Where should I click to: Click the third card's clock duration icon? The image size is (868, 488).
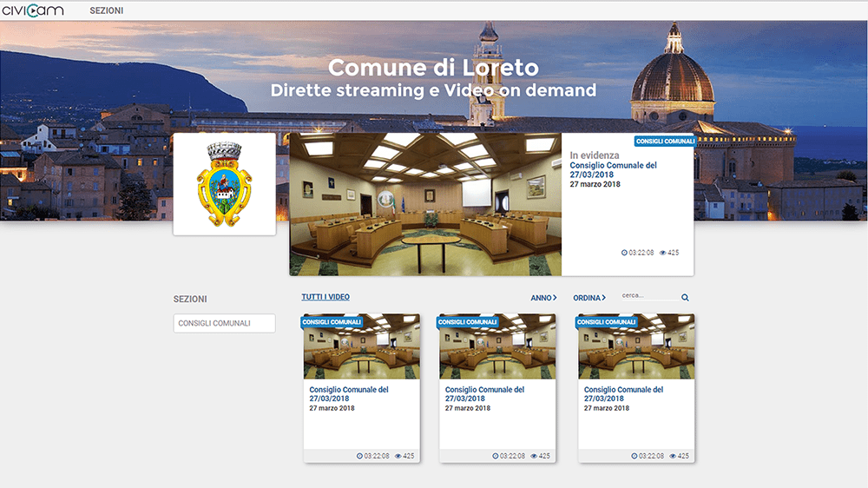click(x=635, y=456)
